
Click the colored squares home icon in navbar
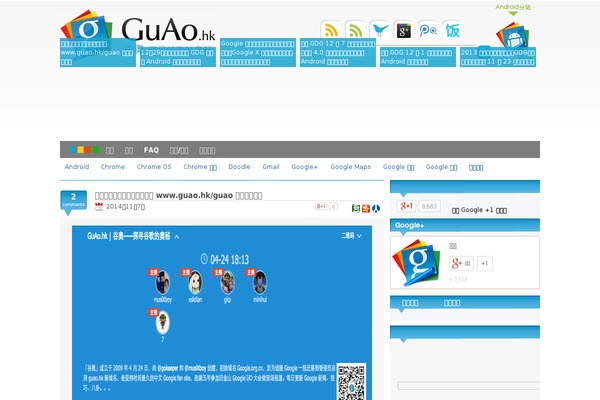[x=84, y=150]
